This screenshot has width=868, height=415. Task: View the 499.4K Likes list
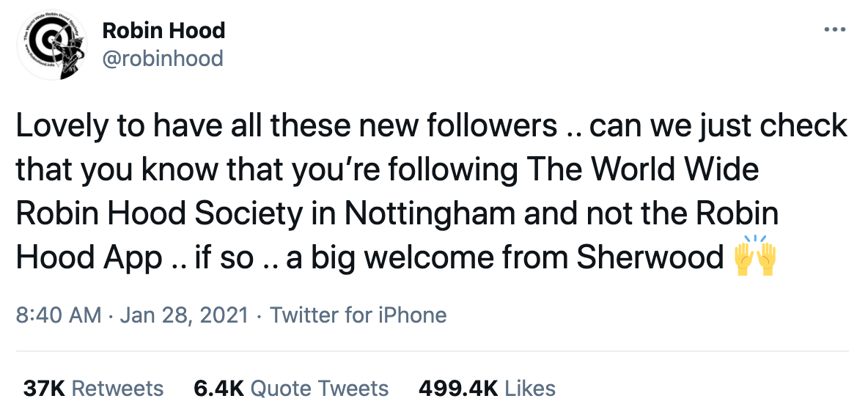[487, 389]
